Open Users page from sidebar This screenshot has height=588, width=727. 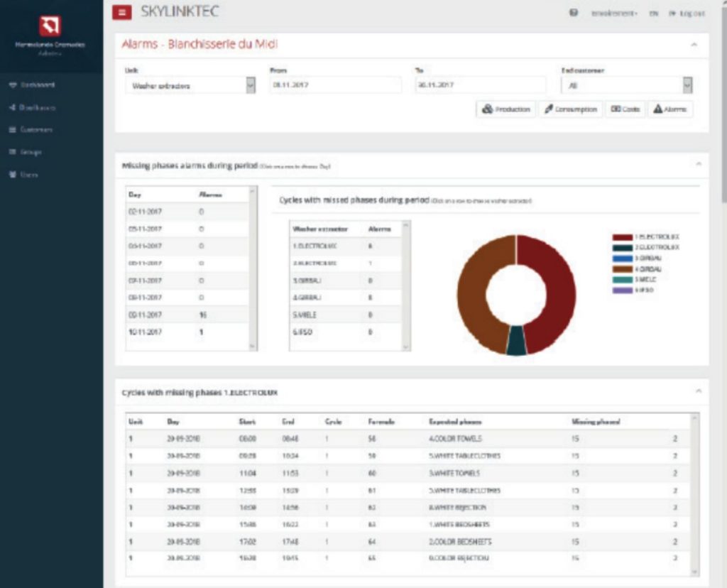pos(24,175)
